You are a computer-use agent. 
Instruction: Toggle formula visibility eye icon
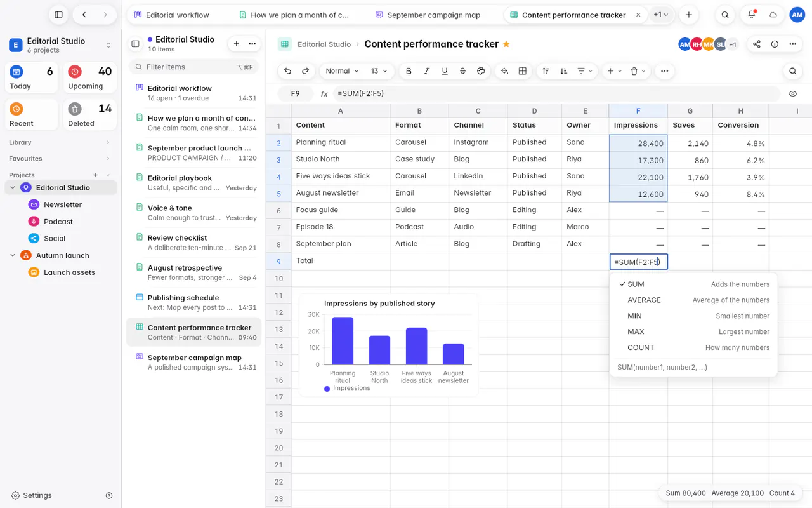[793, 93]
